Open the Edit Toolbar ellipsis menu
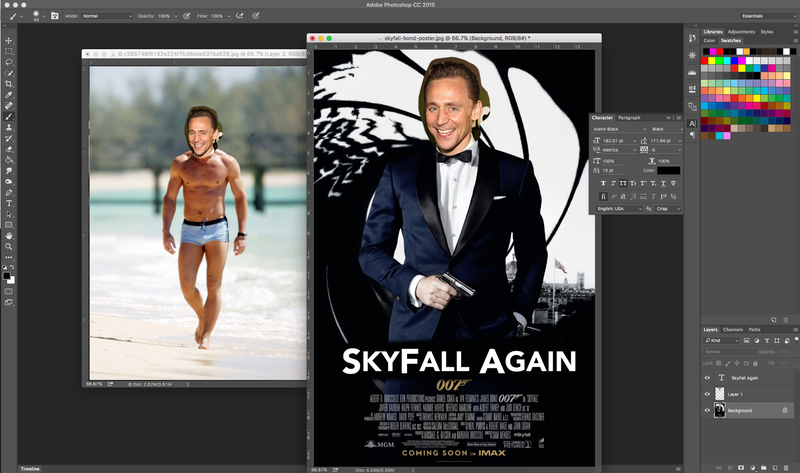The width and height of the screenshot is (800, 473). [x=9, y=257]
